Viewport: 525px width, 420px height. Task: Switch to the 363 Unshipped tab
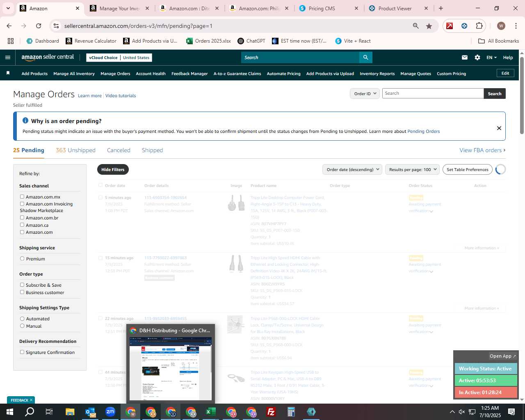pos(75,150)
